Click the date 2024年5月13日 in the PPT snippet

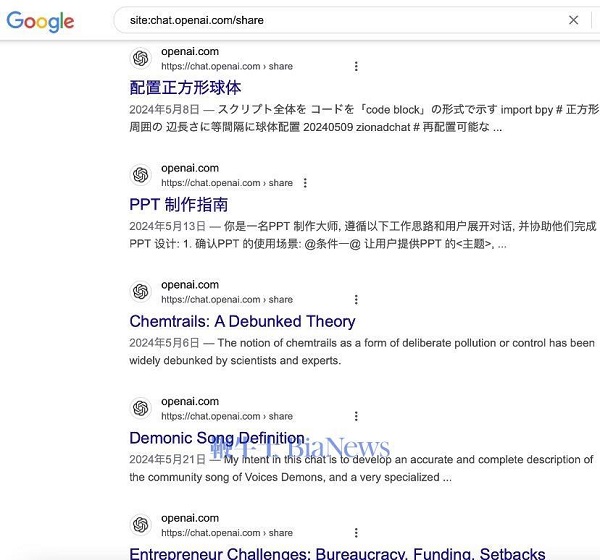coord(167,226)
